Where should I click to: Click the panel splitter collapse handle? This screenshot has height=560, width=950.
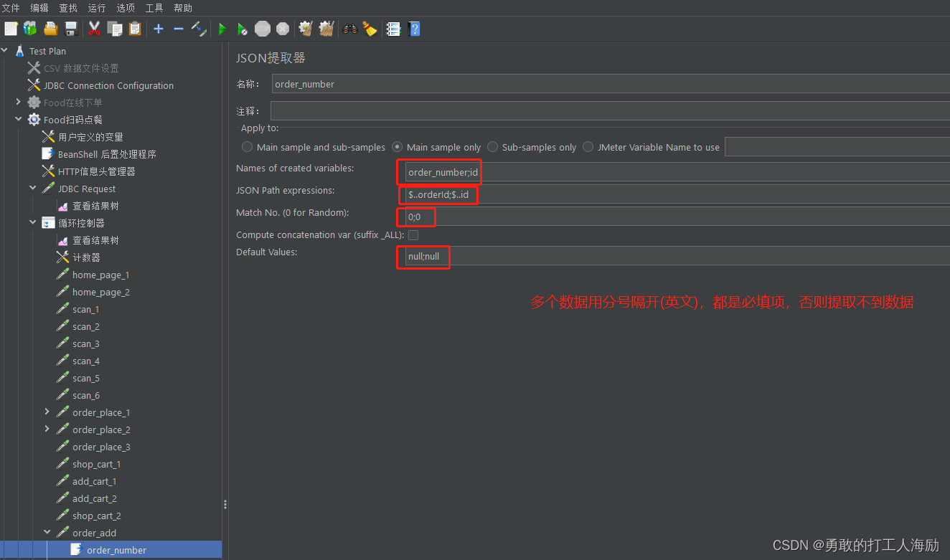tap(225, 504)
